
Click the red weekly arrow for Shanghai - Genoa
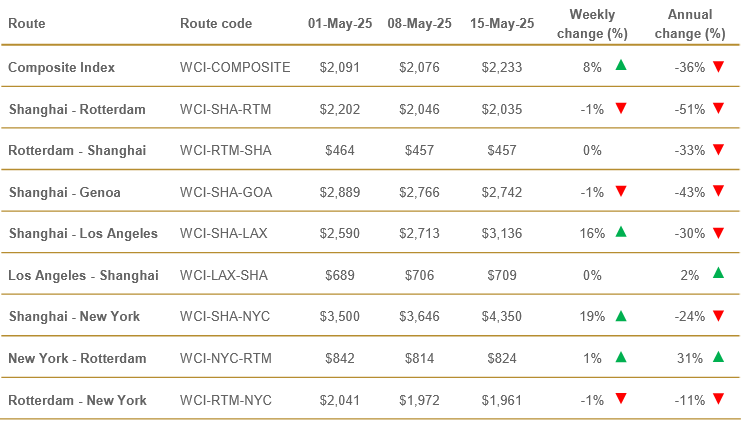point(621,191)
